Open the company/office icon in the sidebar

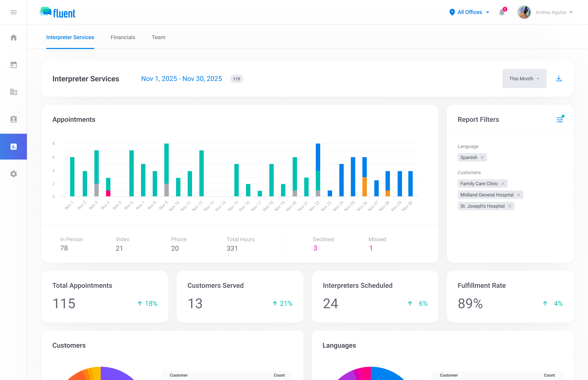(x=14, y=92)
